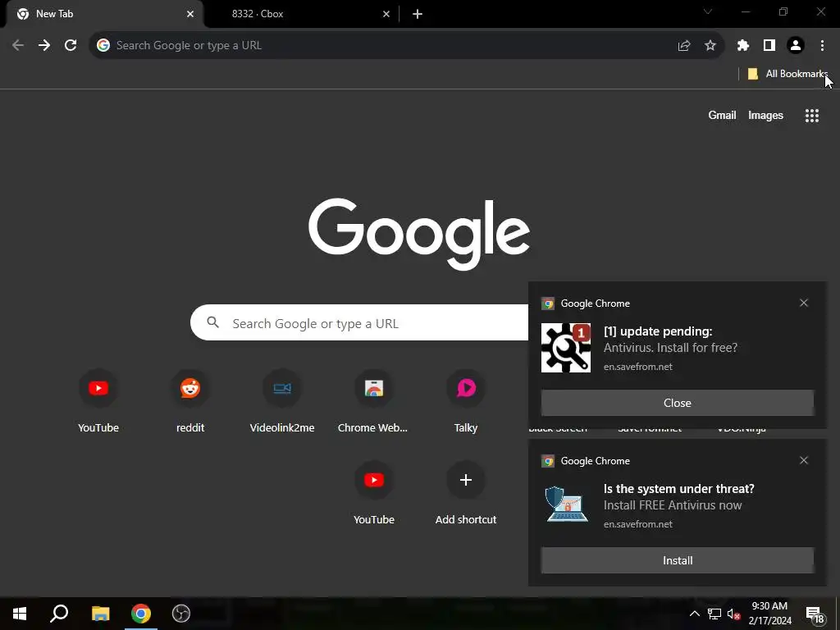The height and width of the screenshot is (630, 840).
Task: Reload the page with refresh icon
Action: click(x=71, y=46)
